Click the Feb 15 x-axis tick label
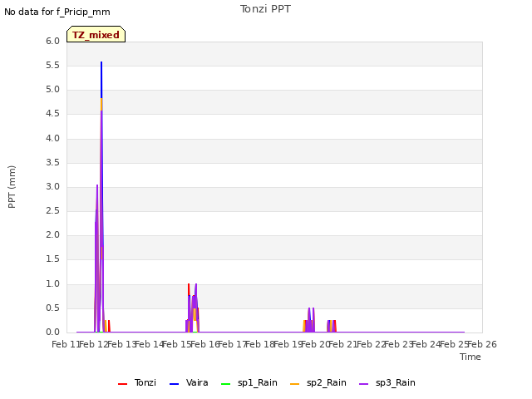Viewport: 532px width, 399px height. (x=177, y=344)
